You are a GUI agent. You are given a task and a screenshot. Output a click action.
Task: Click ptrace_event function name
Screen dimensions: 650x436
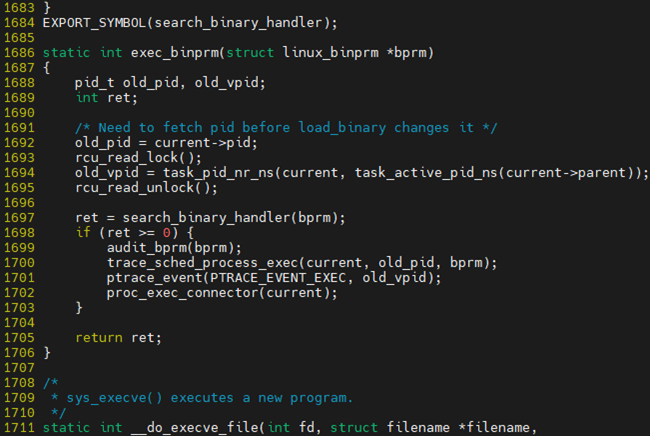pyautogui.click(x=155, y=277)
